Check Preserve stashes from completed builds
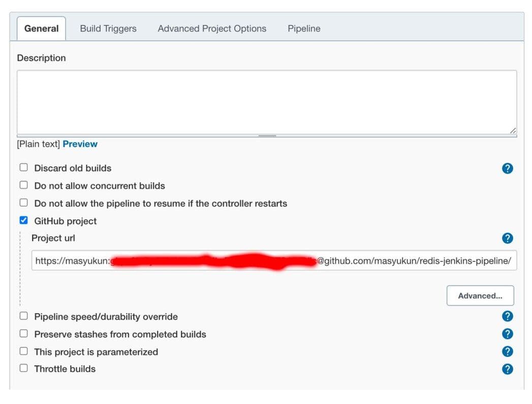The height and width of the screenshot is (404, 532). [x=23, y=333]
